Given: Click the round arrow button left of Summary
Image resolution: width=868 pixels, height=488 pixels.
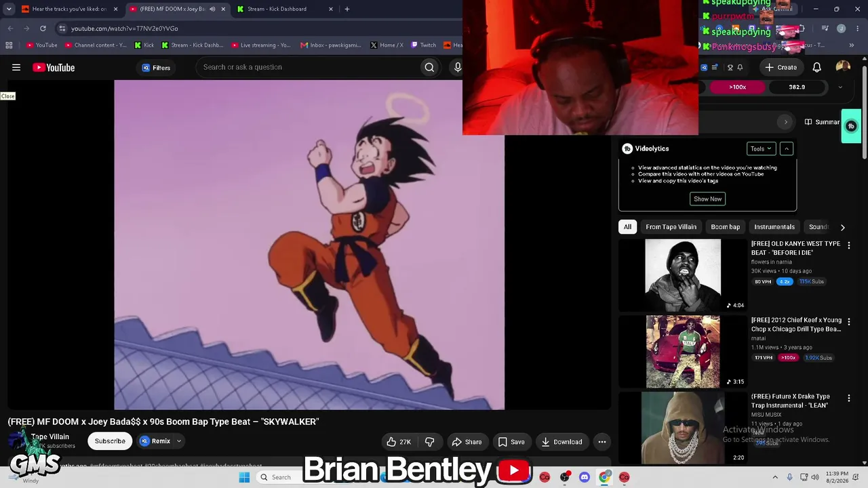Looking at the screenshot, I should (x=785, y=122).
